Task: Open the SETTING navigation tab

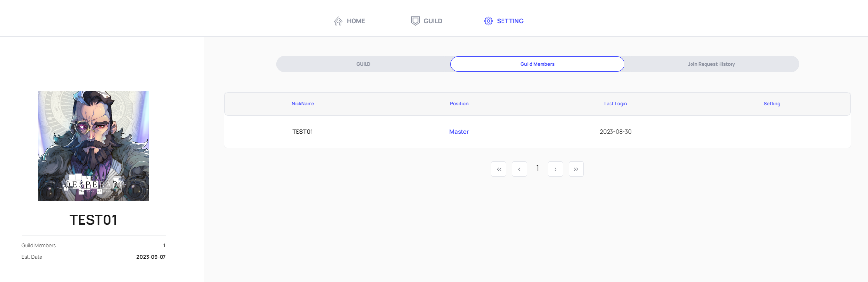Action: click(510, 21)
